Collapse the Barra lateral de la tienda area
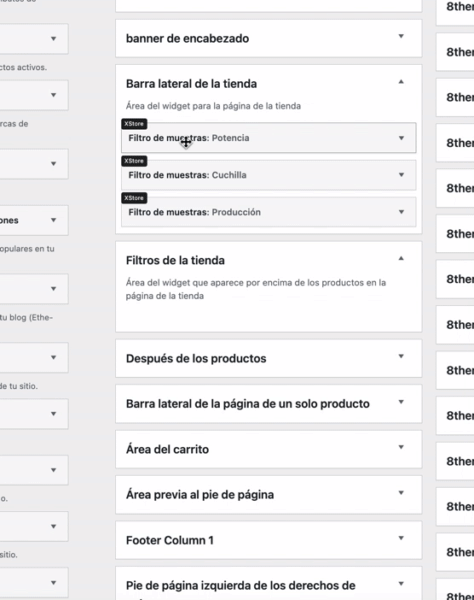474x600 pixels. tap(401, 82)
